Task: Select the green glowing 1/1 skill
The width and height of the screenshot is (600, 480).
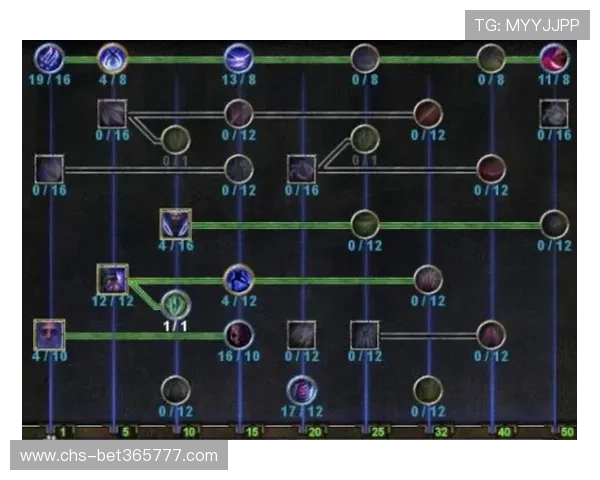Action: 175,304
